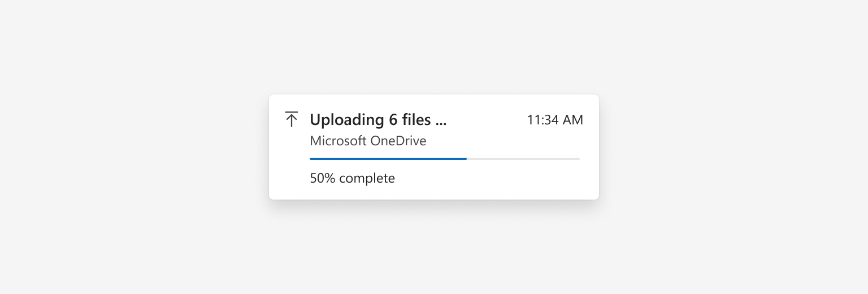The width and height of the screenshot is (868, 294).
Task: Click the "50%" value in the status
Action: [323, 178]
